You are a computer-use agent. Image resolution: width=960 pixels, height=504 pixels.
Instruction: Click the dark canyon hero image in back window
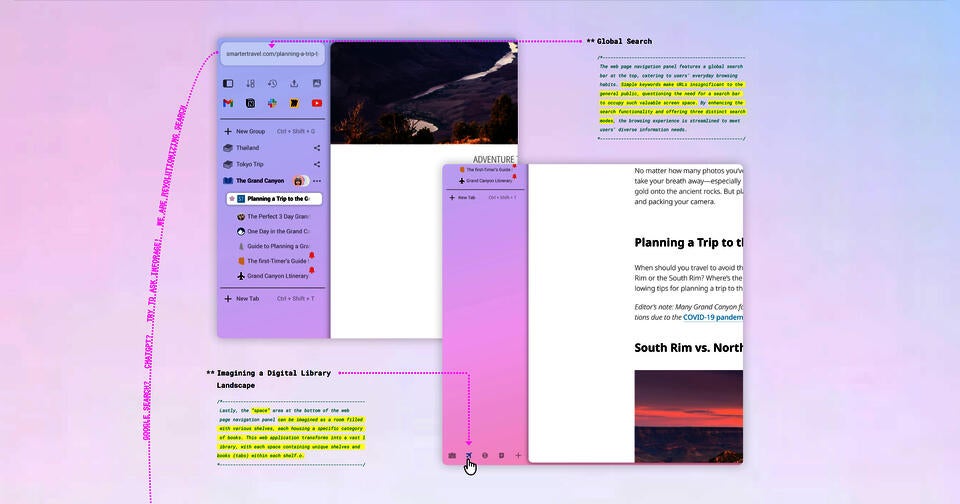pos(424,92)
